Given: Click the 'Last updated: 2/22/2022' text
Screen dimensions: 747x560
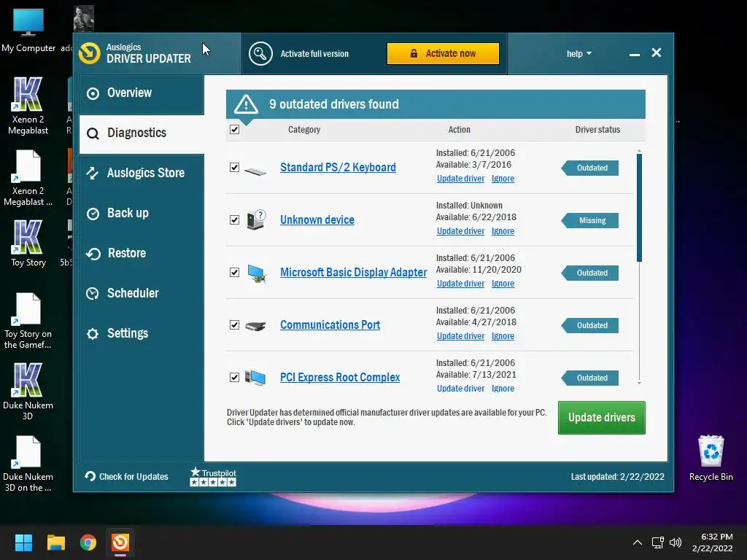Looking at the screenshot, I should (617, 477).
